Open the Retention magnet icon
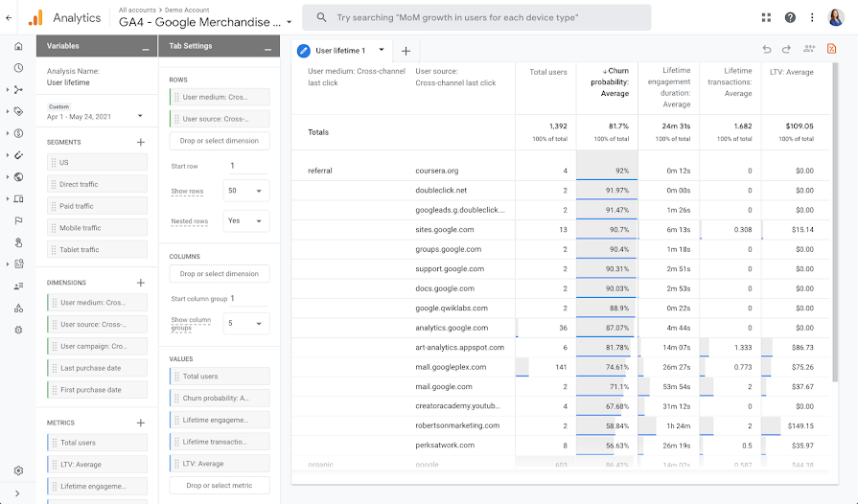 tap(18, 155)
